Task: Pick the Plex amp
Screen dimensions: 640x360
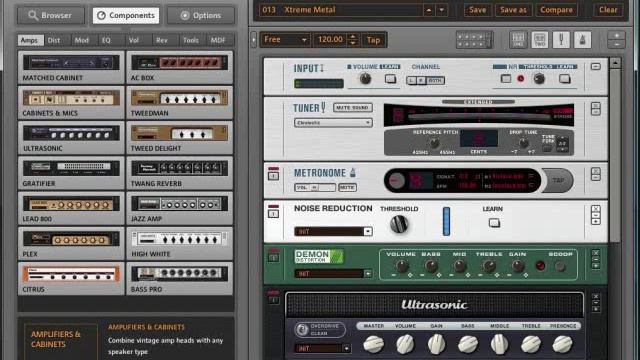Action: pyautogui.click(x=71, y=244)
